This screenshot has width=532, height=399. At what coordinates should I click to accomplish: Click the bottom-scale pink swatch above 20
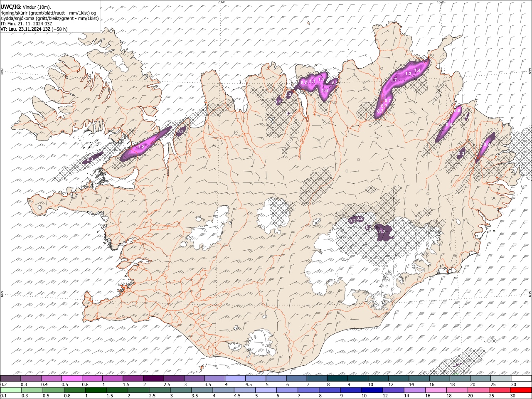click(x=478, y=390)
